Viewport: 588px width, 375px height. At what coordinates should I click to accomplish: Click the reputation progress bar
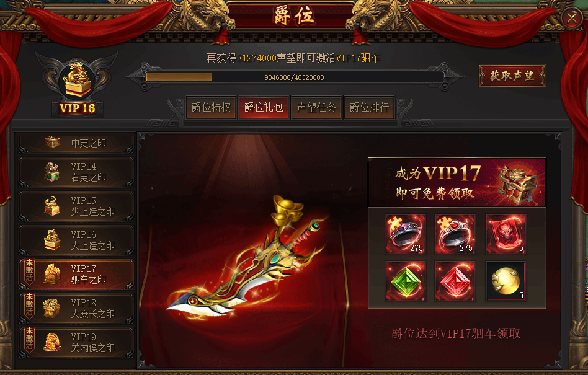(x=295, y=77)
